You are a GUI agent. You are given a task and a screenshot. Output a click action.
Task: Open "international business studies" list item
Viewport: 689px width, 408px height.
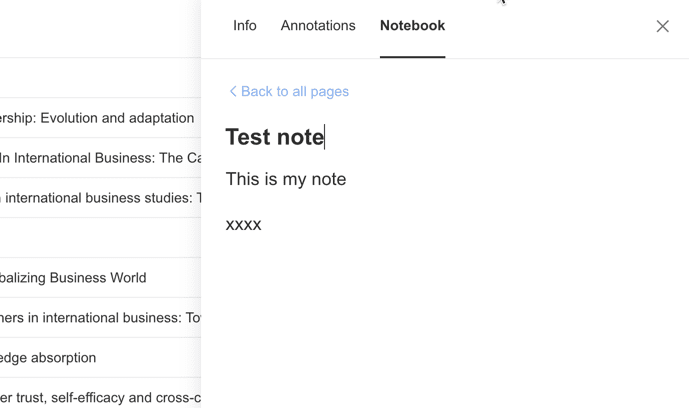coord(100,198)
